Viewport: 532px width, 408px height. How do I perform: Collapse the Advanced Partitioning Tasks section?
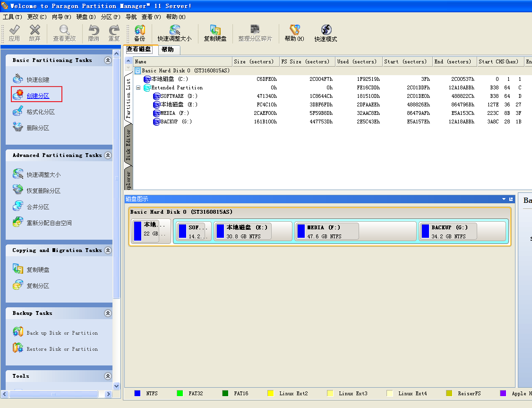coord(108,156)
